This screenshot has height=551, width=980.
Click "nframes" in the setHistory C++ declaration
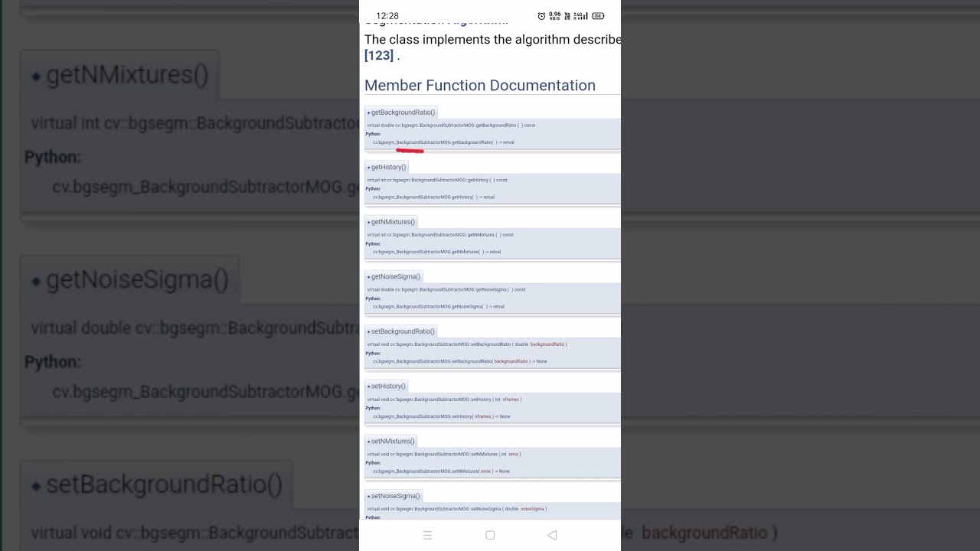(511, 399)
